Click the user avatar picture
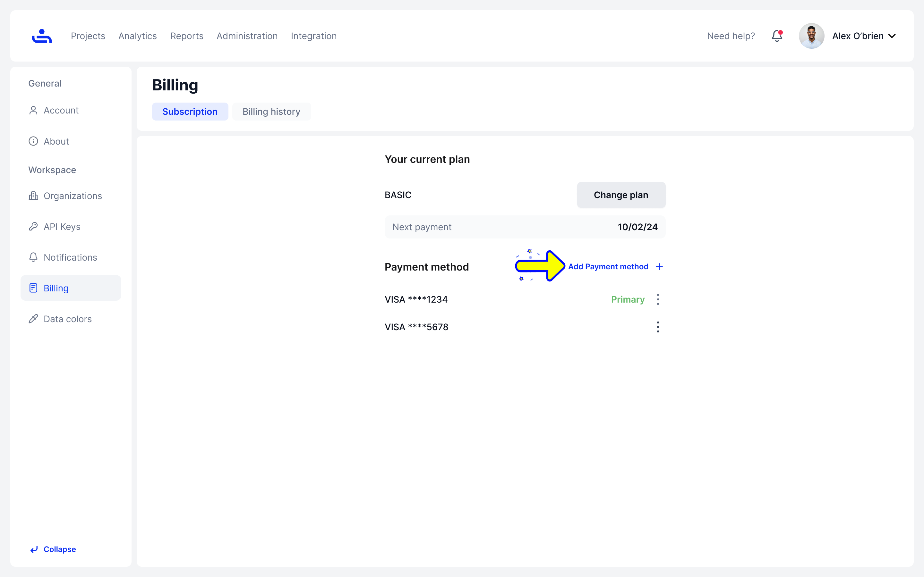This screenshot has height=577, width=924. pyautogui.click(x=811, y=36)
